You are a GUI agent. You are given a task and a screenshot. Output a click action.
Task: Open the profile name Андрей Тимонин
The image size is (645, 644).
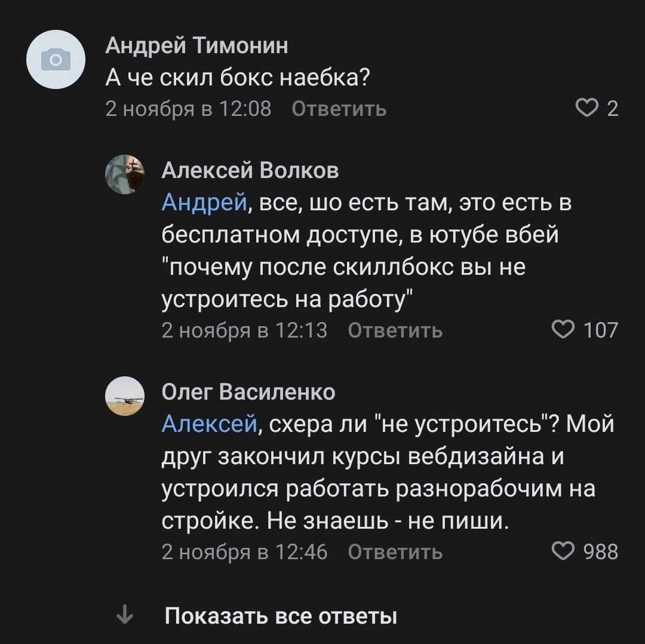coord(196,45)
